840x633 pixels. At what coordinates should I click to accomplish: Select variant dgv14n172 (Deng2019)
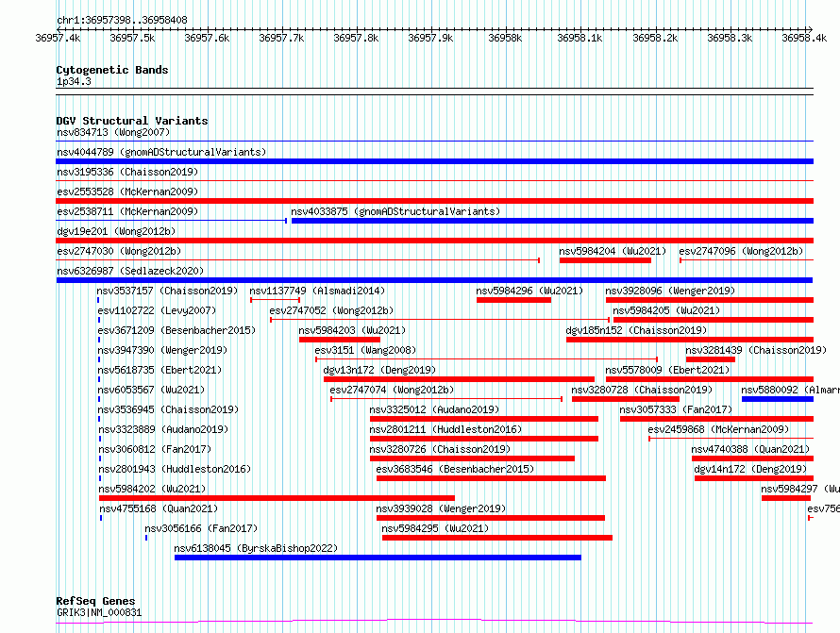(x=750, y=469)
